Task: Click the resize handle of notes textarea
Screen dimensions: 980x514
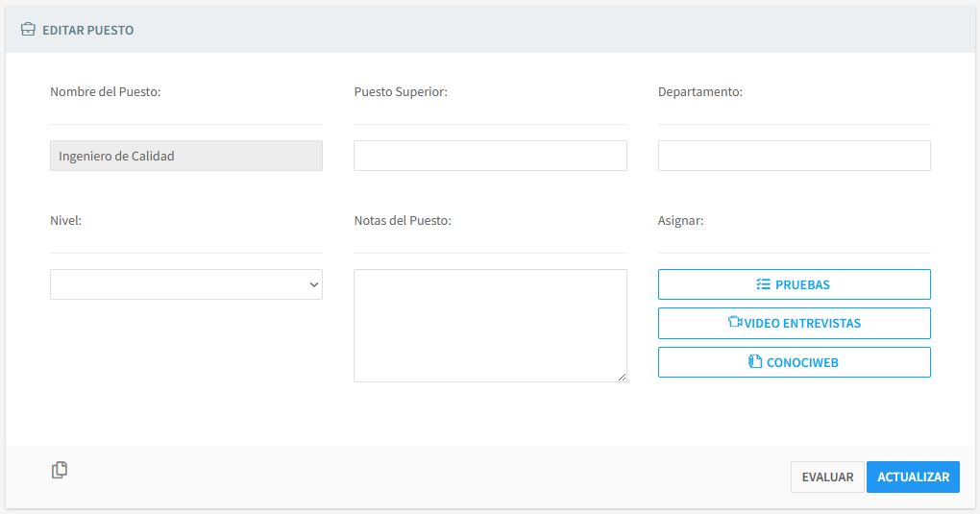Action: (x=622, y=377)
